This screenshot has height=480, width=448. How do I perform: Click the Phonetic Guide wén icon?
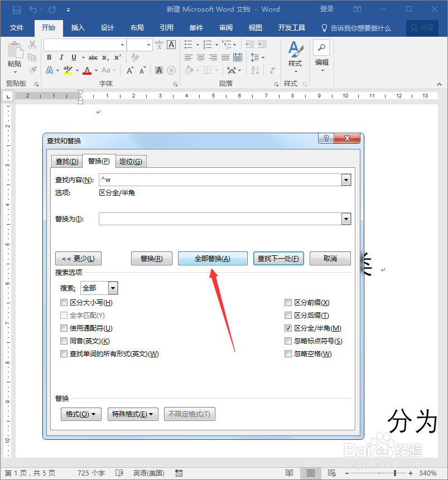(x=159, y=45)
